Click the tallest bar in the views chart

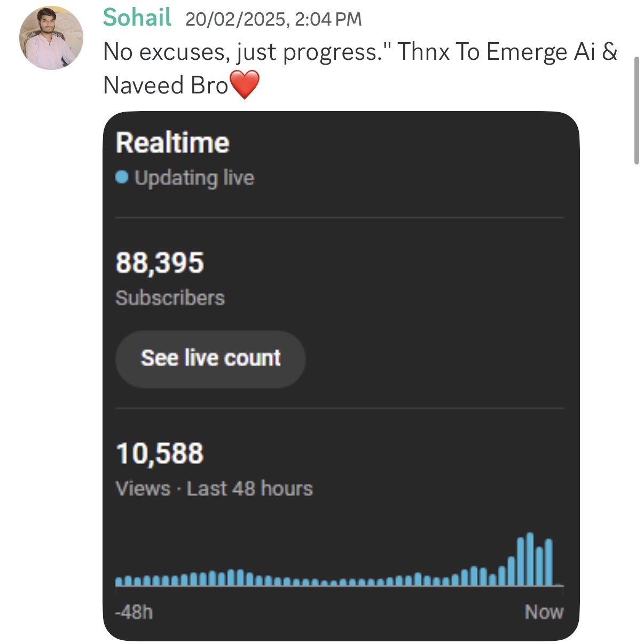tap(530, 559)
